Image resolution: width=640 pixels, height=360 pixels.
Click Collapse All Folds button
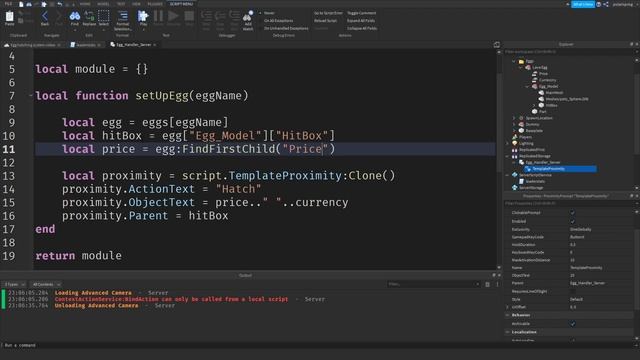362,28
